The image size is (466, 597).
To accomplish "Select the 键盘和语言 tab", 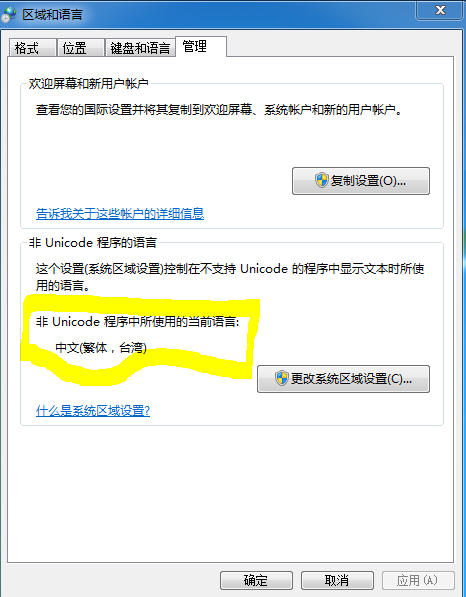I will [x=140, y=48].
